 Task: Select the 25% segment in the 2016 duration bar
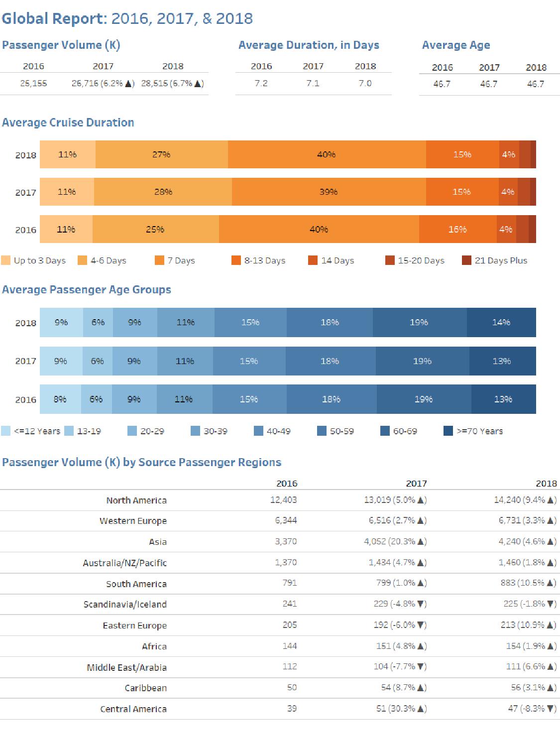pyautogui.click(x=155, y=229)
